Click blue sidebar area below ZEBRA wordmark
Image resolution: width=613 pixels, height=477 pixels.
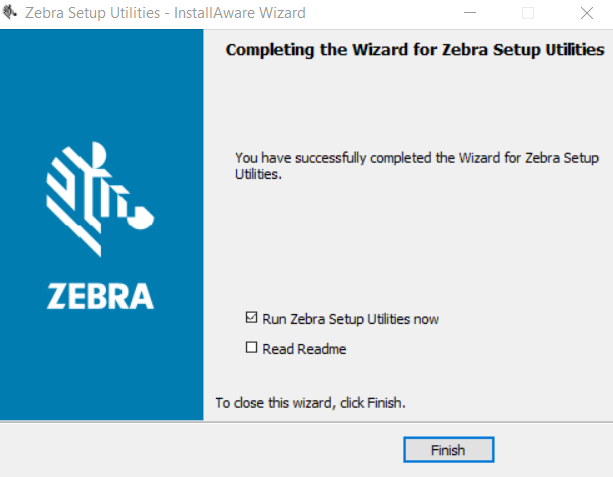click(x=100, y=370)
